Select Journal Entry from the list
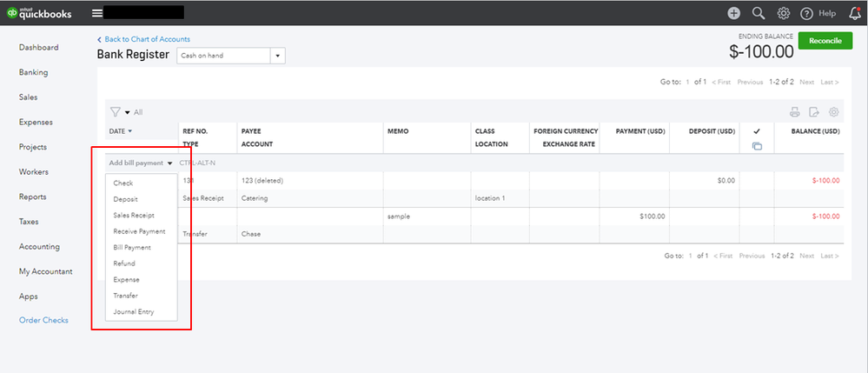This screenshot has height=373, width=868. [134, 311]
